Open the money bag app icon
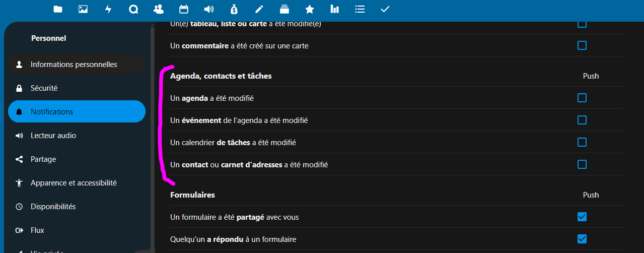Screen dimensions: 644x253 tap(234, 9)
